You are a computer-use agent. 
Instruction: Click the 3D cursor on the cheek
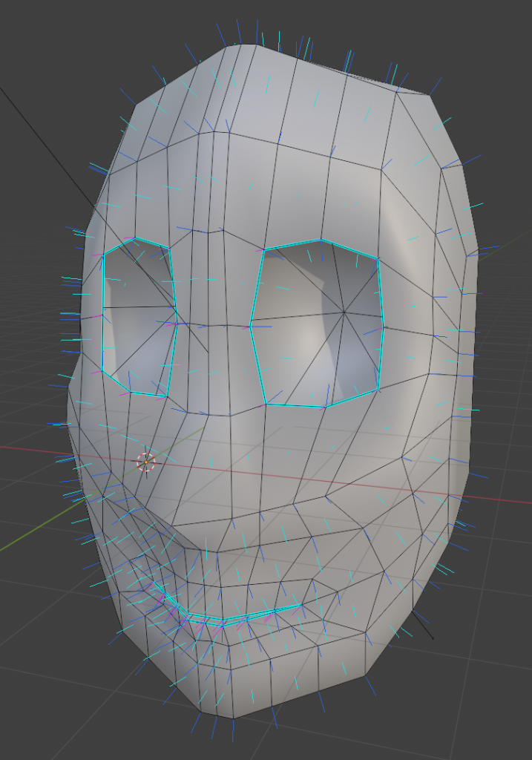pyautogui.click(x=146, y=462)
